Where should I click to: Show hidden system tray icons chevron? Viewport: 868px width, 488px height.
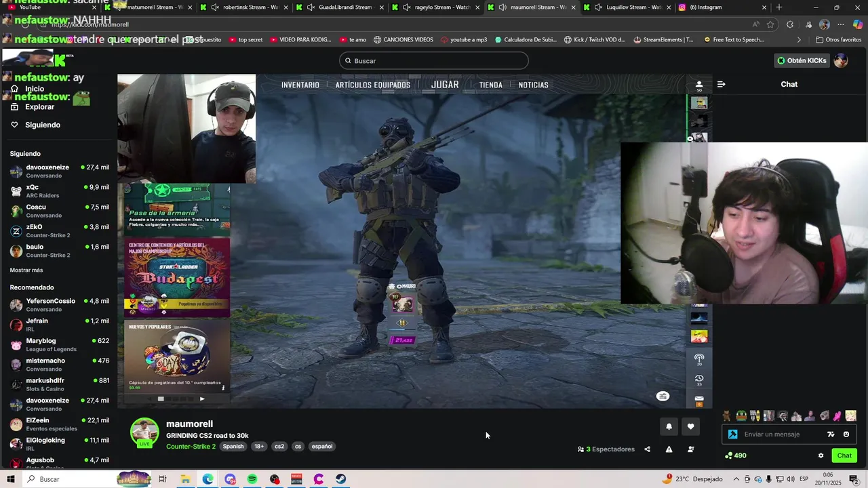[x=736, y=479]
